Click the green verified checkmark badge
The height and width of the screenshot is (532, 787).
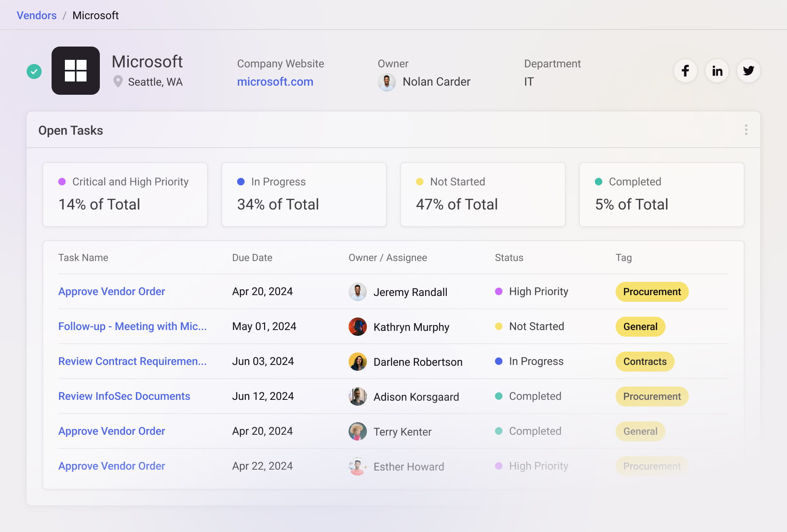[34, 71]
